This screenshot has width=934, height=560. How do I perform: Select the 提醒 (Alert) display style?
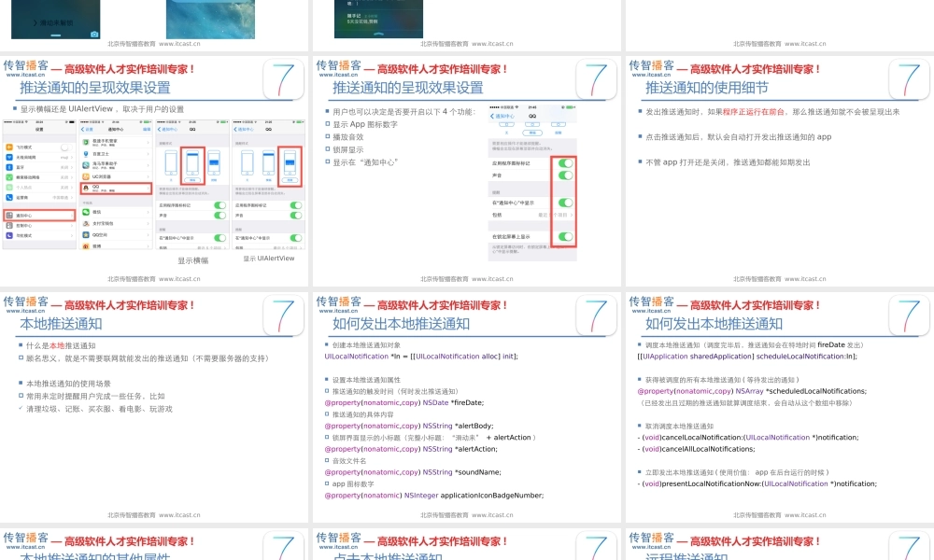[x=290, y=166]
